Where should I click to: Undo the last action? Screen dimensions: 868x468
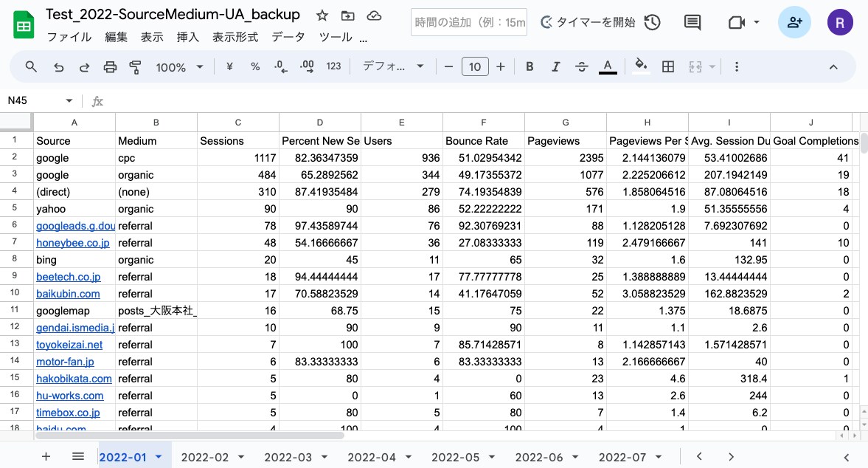pyautogui.click(x=58, y=67)
